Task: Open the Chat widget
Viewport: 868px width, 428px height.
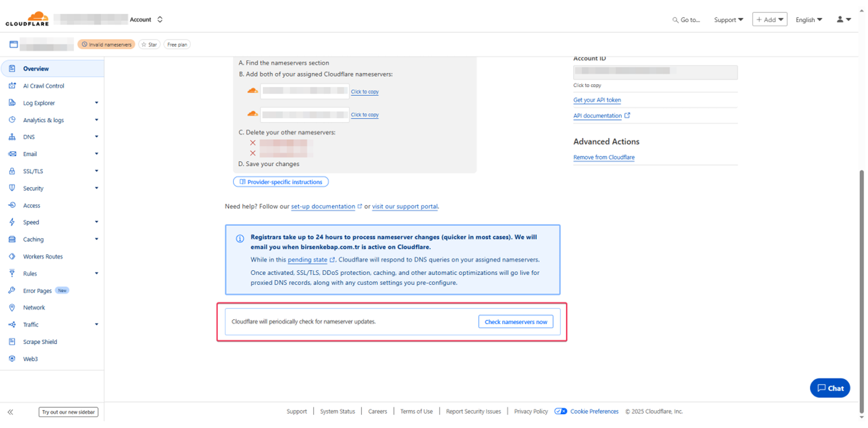Action: tap(830, 388)
